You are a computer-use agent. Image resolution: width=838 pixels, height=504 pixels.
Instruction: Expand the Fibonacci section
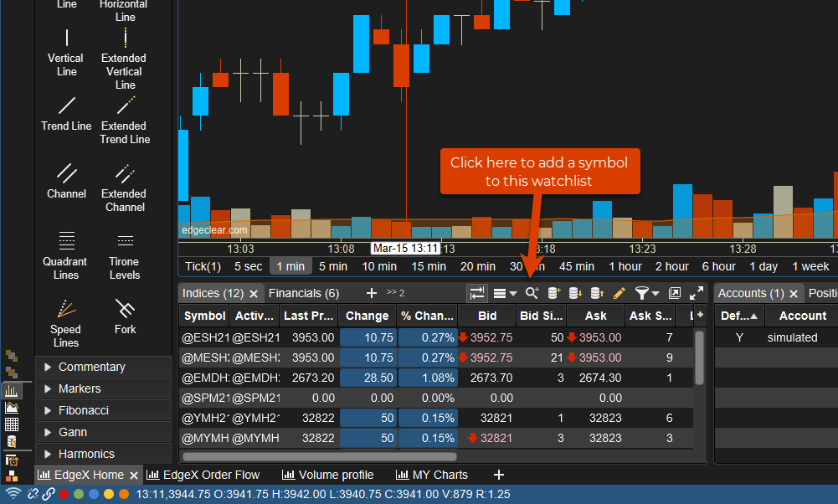point(103,410)
